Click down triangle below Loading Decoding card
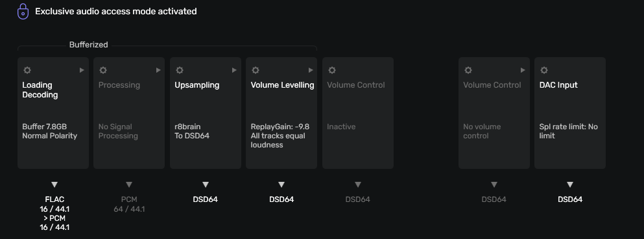Screen dimensions: 644x239 pos(54,184)
